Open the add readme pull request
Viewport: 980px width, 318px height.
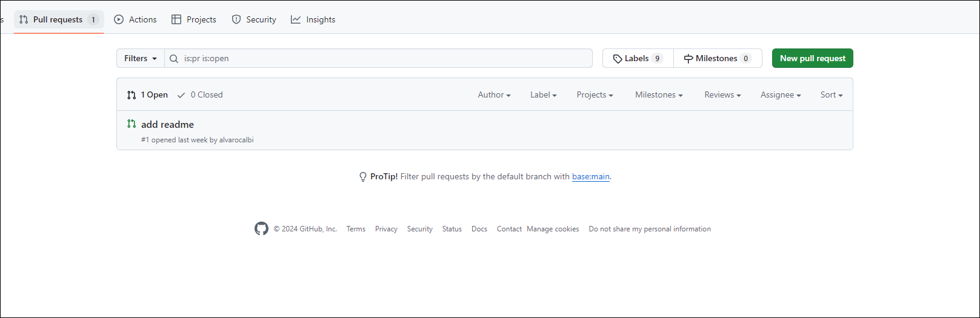[x=168, y=124]
